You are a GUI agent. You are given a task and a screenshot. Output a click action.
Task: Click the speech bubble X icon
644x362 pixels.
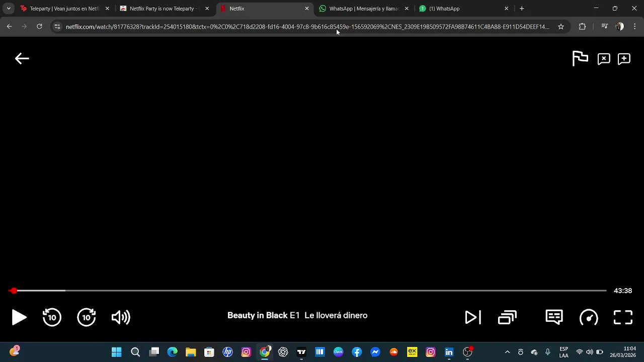604,59
